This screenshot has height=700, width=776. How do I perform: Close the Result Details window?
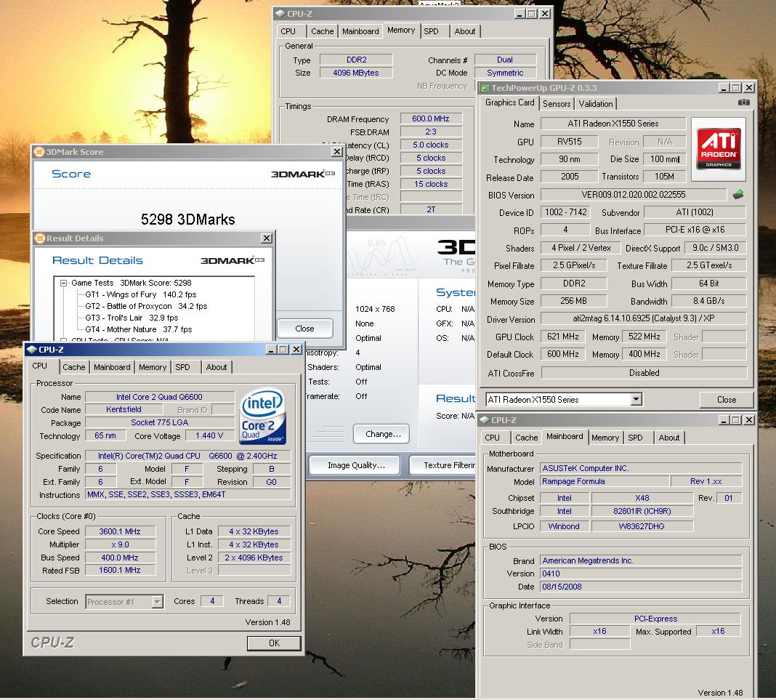pos(266,238)
